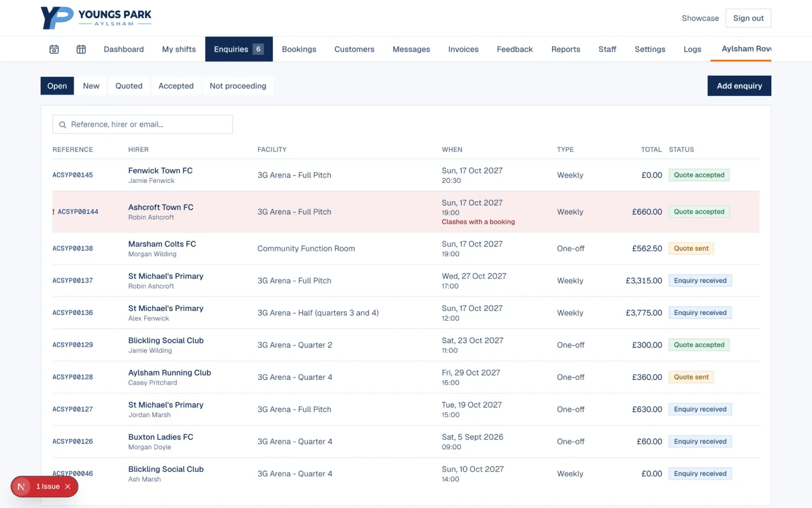Open the day calendar icon in navbar
This screenshot has height=508, width=812.
[x=54, y=49]
